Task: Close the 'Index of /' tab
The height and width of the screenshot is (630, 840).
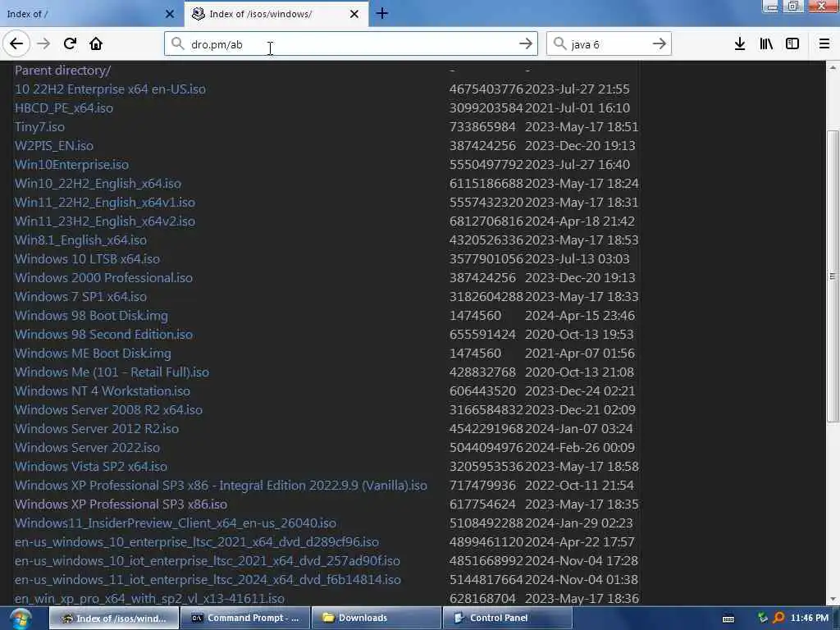Action: pos(170,14)
